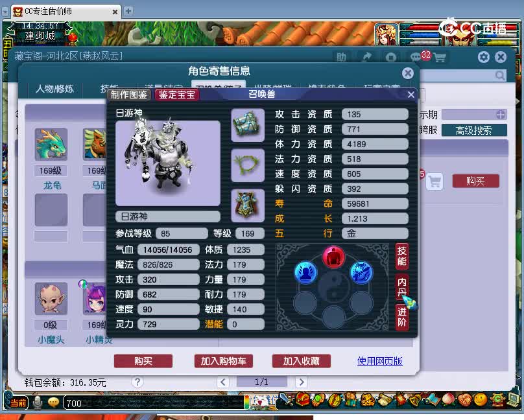Select the CC专注估价师 browser tab
Image resolution: width=524 pixels, height=420 pixels.
[x=65, y=12]
